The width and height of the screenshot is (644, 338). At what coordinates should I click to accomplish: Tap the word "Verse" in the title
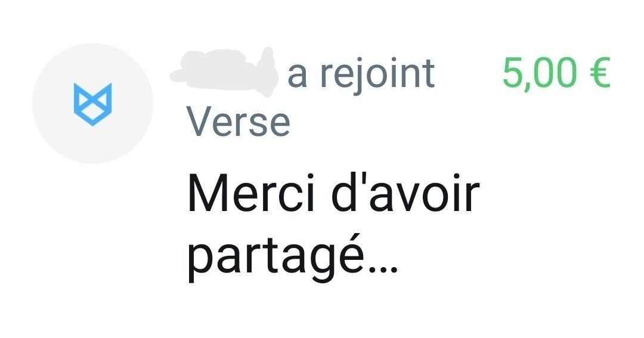(x=238, y=122)
